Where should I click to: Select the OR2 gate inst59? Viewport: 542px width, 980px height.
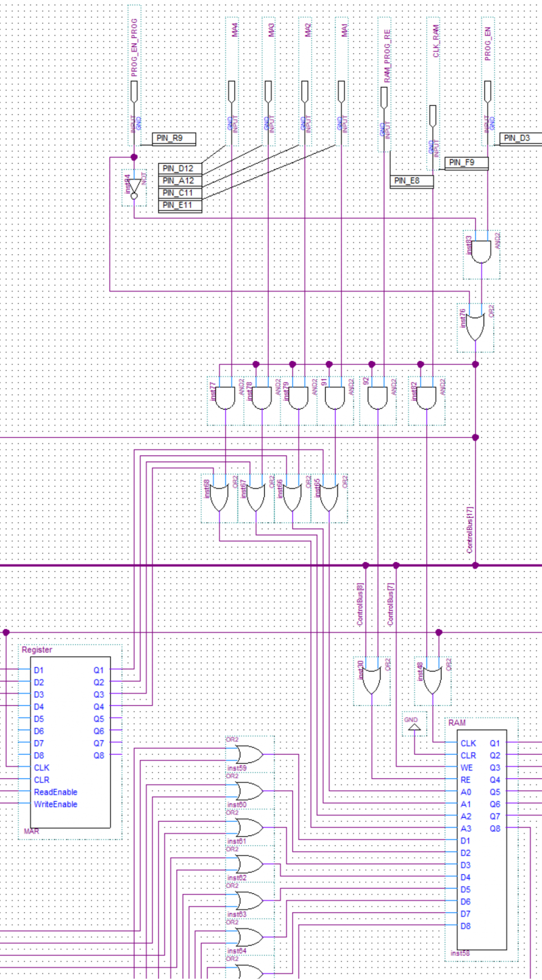click(250, 755)
